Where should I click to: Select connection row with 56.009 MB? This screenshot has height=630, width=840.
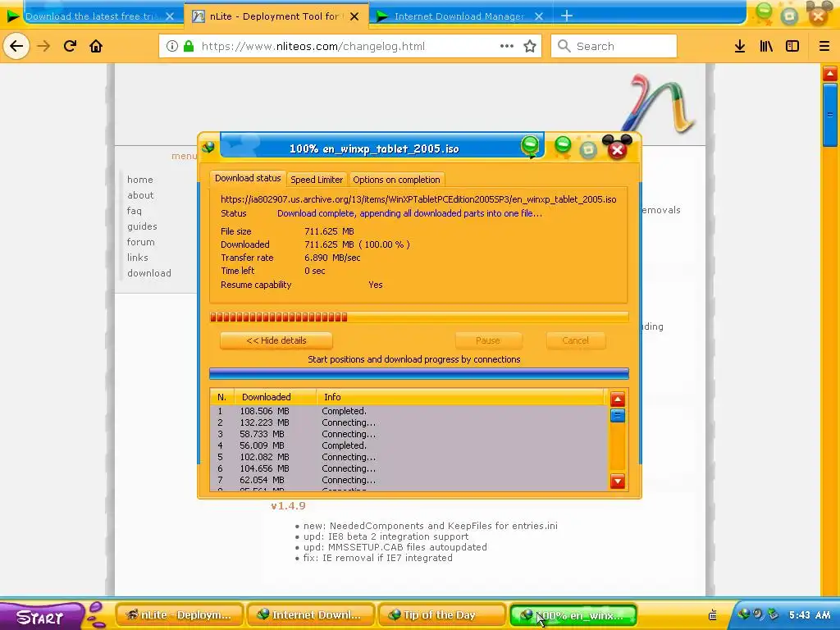coord(409,445)
